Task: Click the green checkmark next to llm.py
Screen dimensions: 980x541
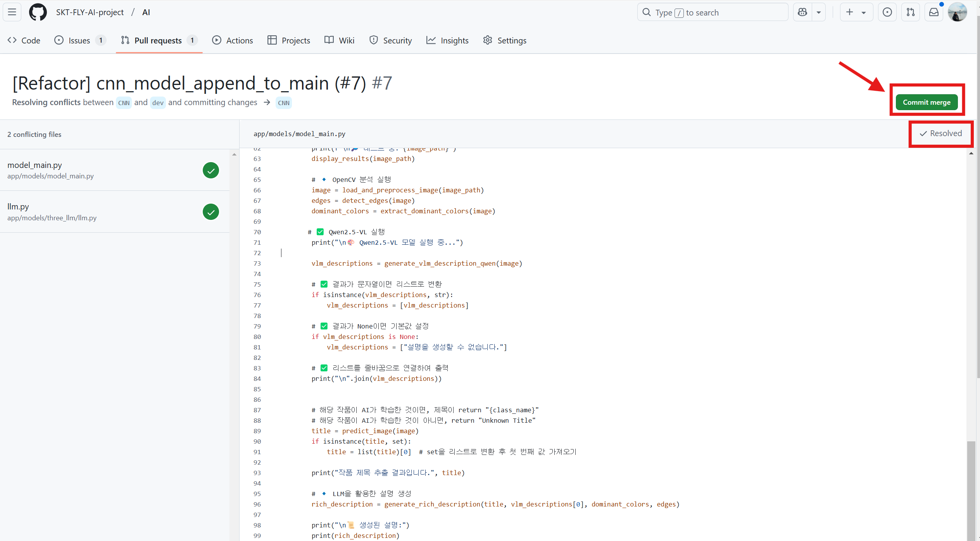Action: coord(210,212)
